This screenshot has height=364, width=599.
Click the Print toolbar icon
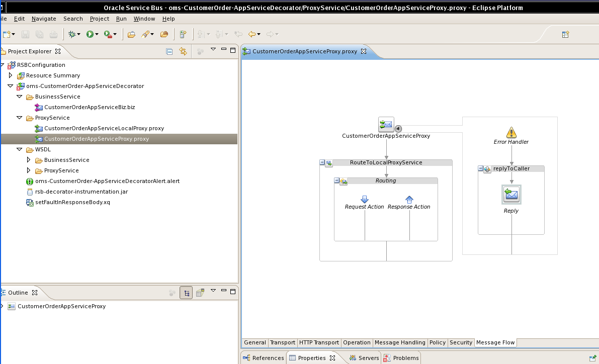click(x=53, y=34)
